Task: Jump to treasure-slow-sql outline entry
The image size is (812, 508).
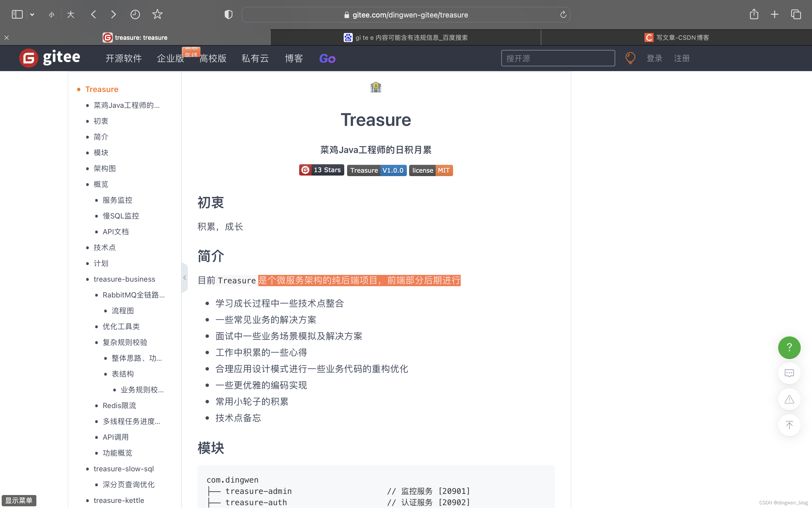Action: pyautogui.click(x=123, y=468)
